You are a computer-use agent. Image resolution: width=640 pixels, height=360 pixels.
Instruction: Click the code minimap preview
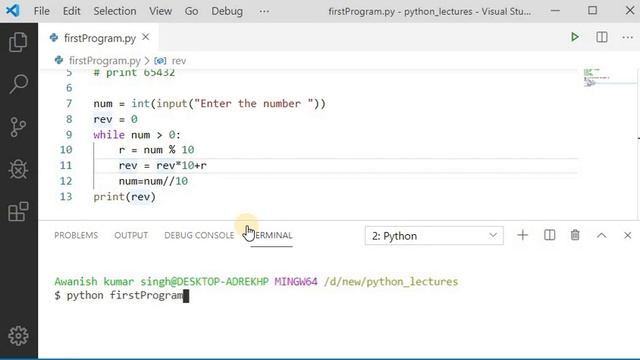(x=597, y=78)
